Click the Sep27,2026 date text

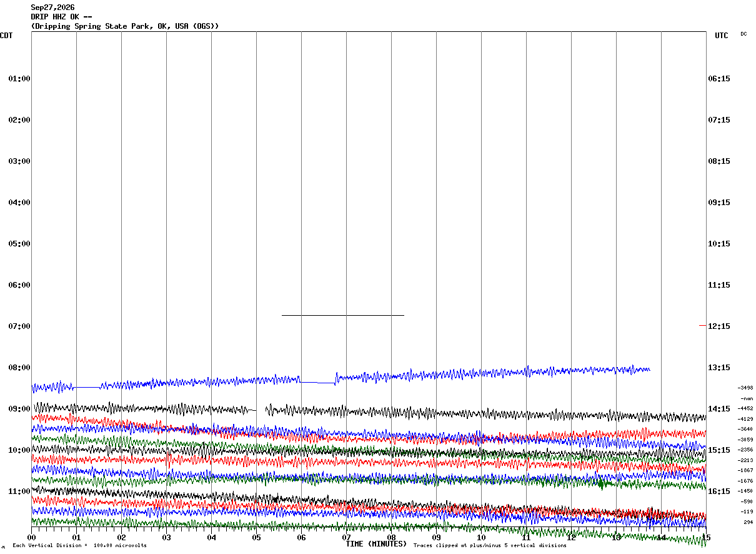pyautogui.click(x=52, y=8)
